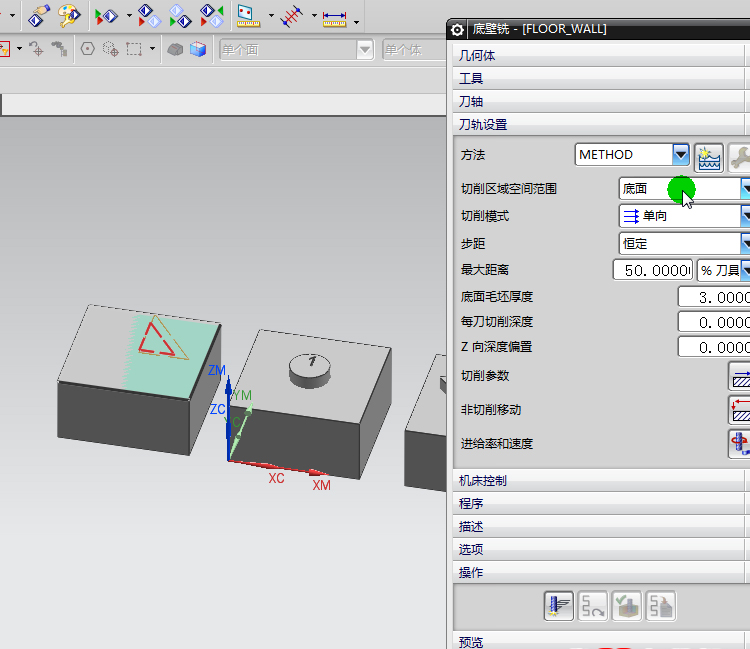Click the blue solid body cube toolbar icon
Viewport: 750px width, 649px height.
coord(198,48)
